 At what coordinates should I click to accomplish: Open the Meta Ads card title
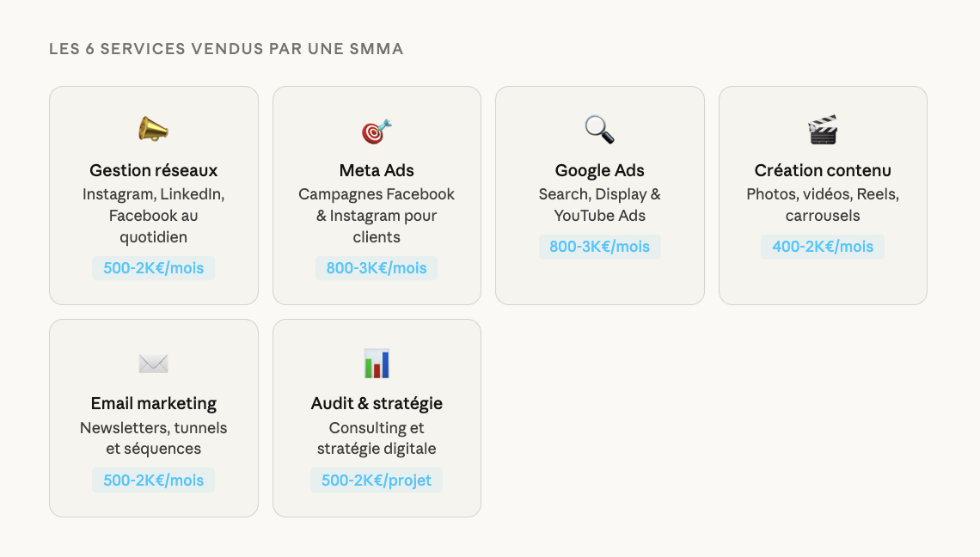click(377, 170)
